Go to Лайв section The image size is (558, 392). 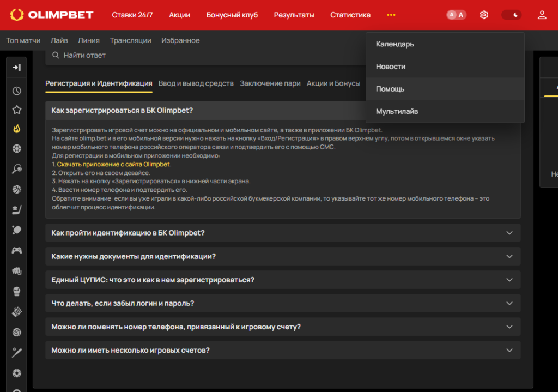point(59,40)
